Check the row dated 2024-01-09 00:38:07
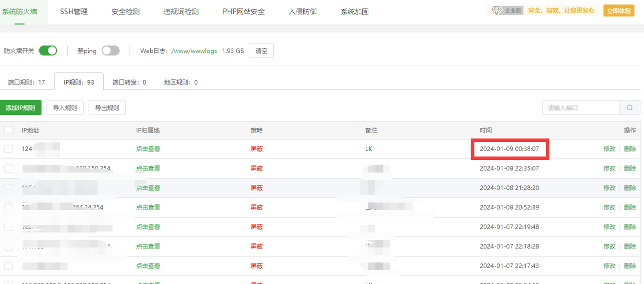644x284 pixels. click(9, 148)
